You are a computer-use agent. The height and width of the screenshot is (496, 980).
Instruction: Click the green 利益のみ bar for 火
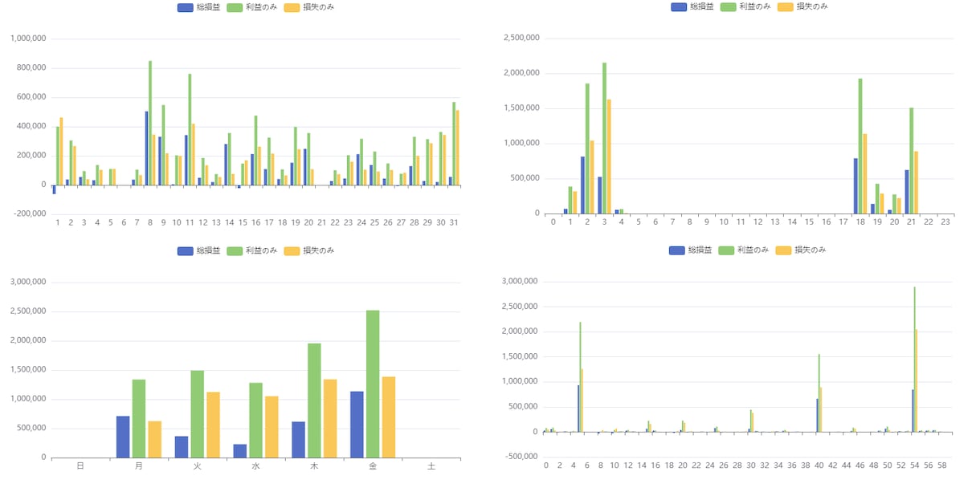point(198,414)
